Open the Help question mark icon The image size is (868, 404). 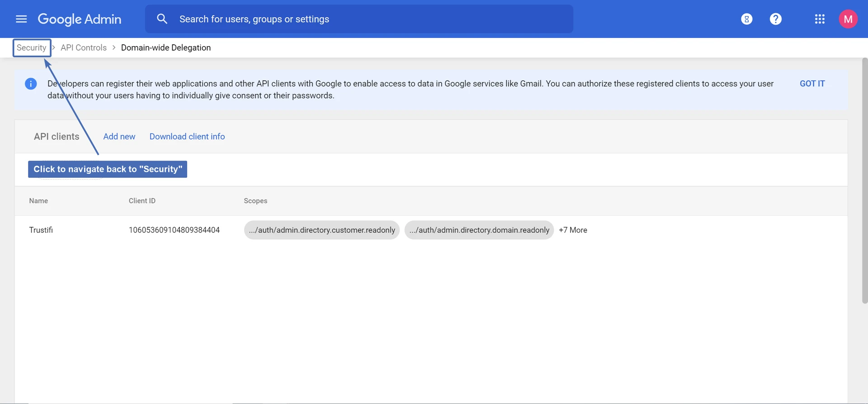[775, 19]
